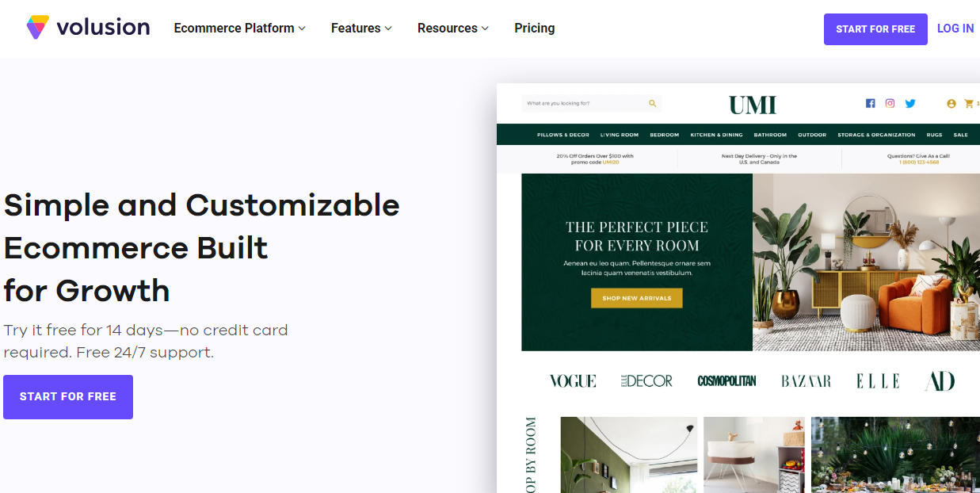The image size is (980, 493).
Task: Open the shopping cart icon
Action: (970, 103)
